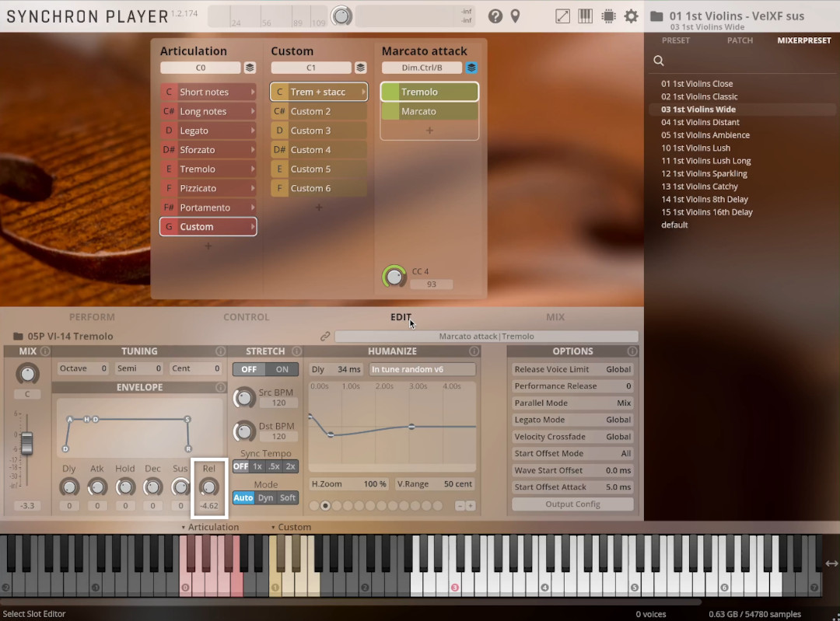
Task: Set Sync Tempo to 2x
Action: (x=290, y=466)
